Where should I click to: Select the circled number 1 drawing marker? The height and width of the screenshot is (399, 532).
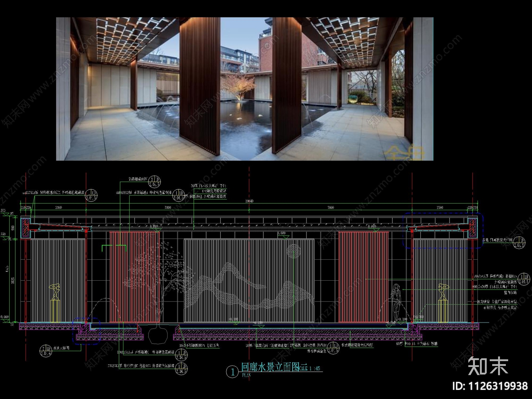tap(232, 372)
